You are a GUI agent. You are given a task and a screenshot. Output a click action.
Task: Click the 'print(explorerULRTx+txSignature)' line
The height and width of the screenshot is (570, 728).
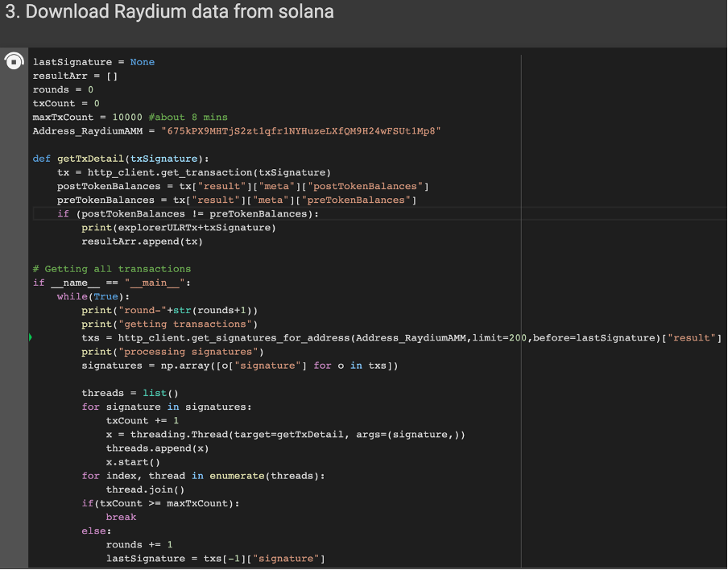click(x=179, y=228)
